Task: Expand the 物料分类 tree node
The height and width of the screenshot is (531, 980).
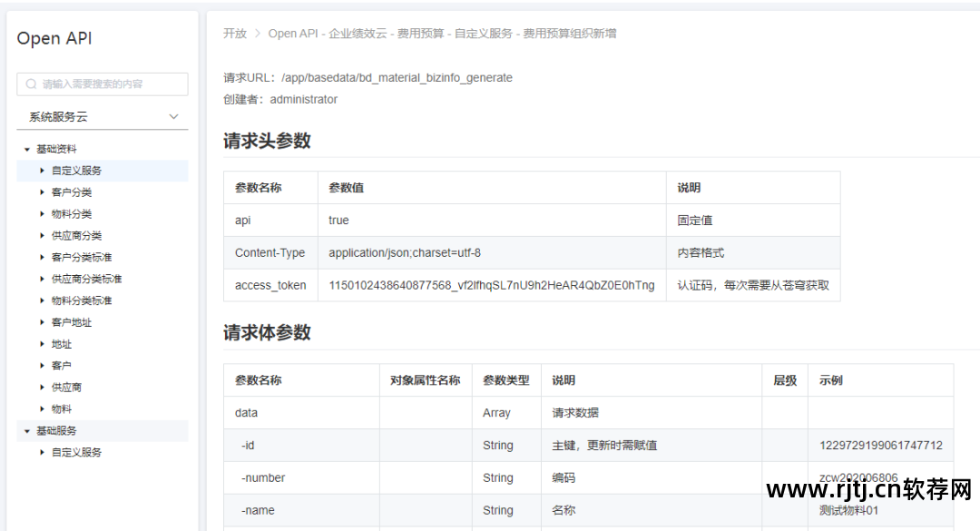Action: pyautogui.click(x=42, y=214)
